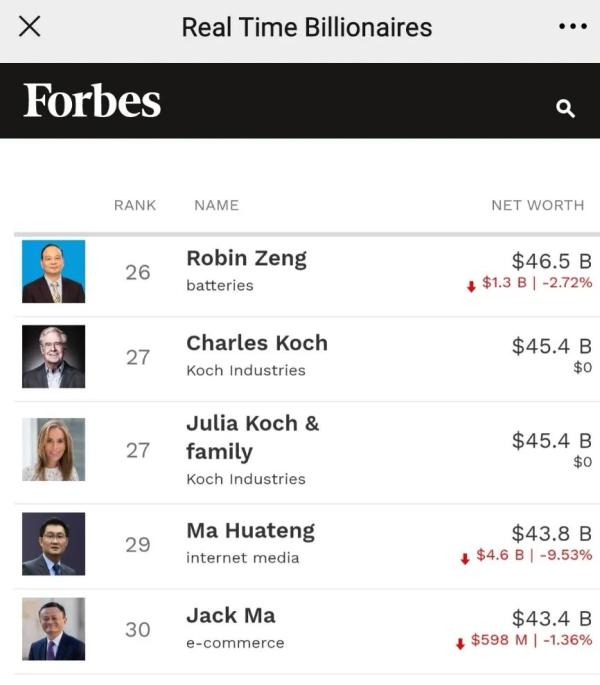
Task: Open the three-dot more options menu
Action: (572, 27)
